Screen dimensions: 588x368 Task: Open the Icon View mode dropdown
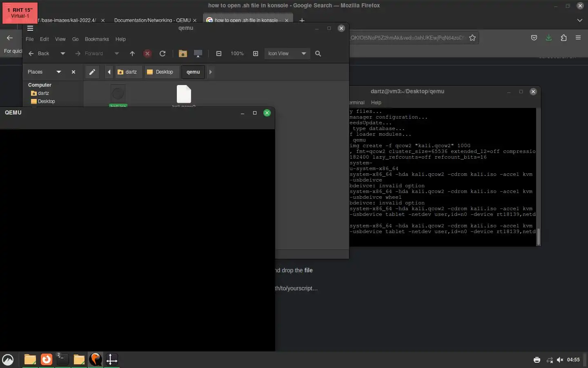point(287,54)
